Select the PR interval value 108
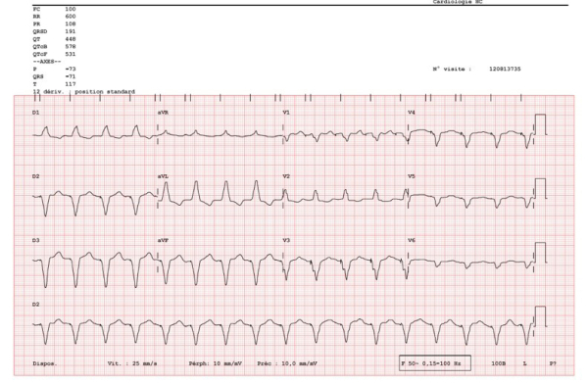 point(71,24)
